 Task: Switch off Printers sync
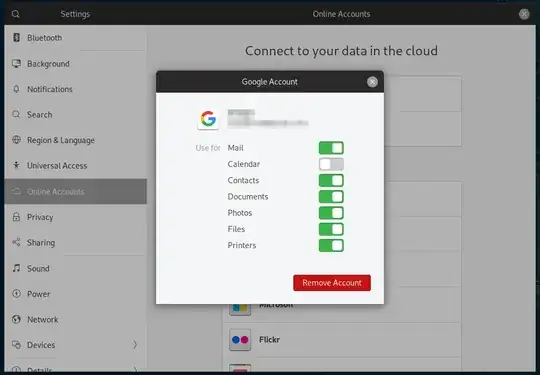coord(331,246)
